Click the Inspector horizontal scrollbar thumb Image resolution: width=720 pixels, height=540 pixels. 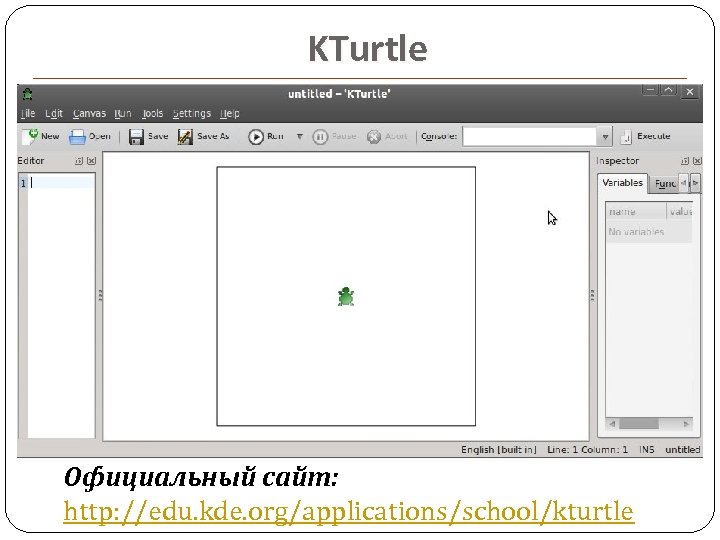pyautogui.click(x=638, y=423)
